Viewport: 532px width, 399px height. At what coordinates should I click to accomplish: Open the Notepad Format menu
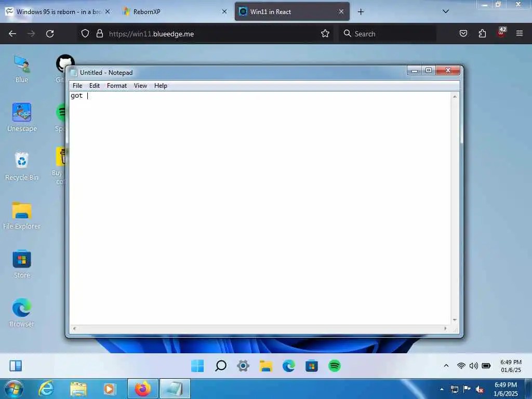pos(117,86)
